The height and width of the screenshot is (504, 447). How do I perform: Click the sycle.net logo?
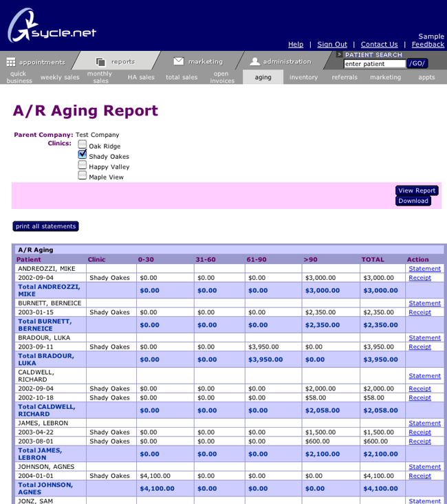[x=52, y=28]
